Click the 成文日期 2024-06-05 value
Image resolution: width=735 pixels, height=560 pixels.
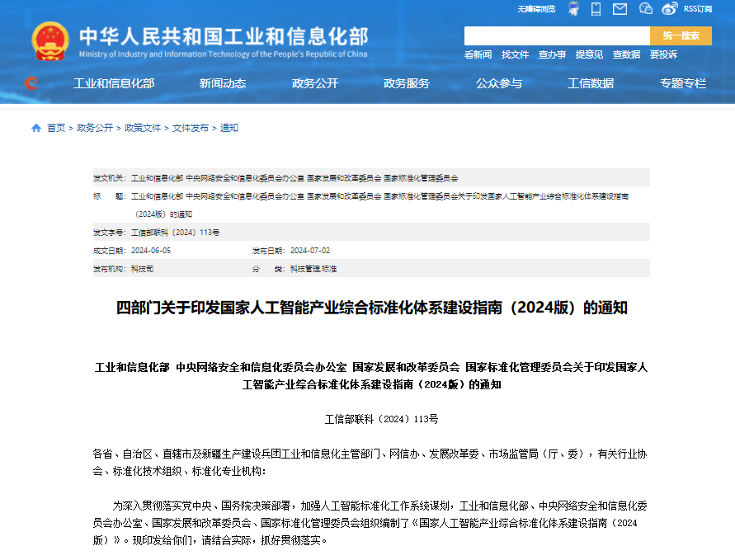click(x=151, y=251)
